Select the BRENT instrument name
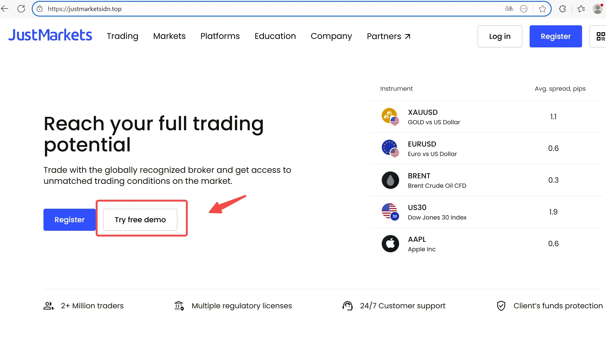The height and width of the screenshot is (364, 606). tap(419, 176)
